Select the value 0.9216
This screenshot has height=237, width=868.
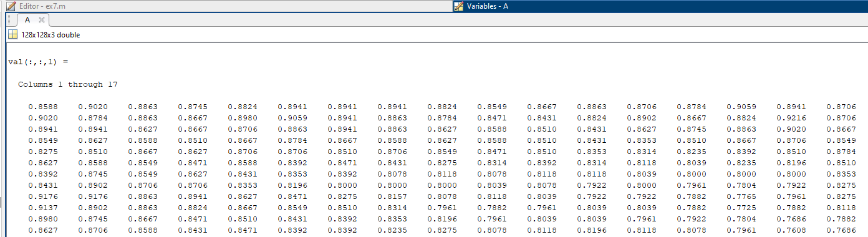tap(791, 119)
